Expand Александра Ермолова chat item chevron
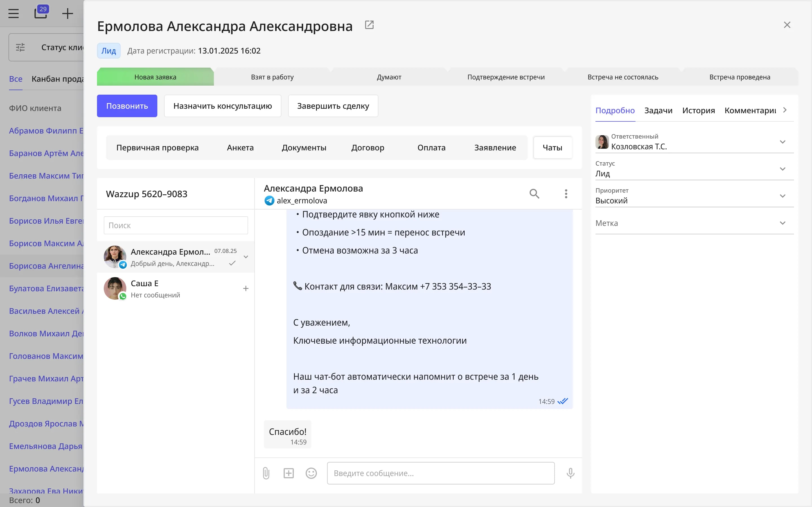This screenshot has height=507, width=812. click(246, 257)
